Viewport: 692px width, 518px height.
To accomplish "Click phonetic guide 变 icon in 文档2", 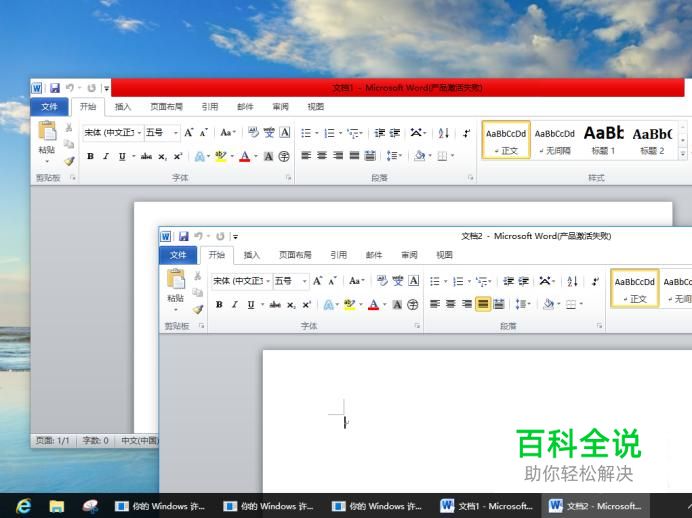I will [x=398, y=281].
